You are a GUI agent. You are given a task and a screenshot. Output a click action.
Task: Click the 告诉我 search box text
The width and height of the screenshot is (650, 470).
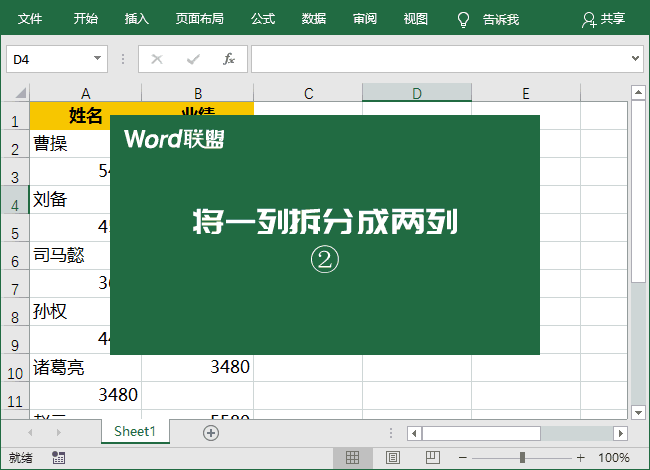501,19
